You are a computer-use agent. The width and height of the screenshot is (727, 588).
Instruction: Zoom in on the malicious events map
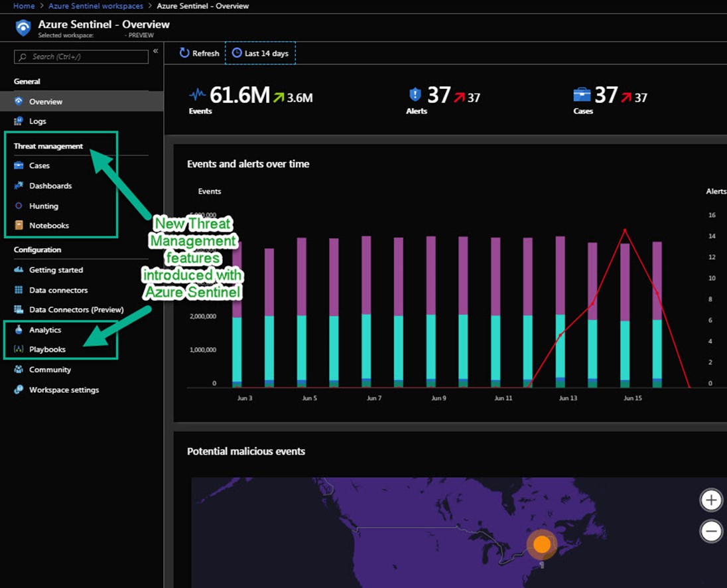click(711, 500)
